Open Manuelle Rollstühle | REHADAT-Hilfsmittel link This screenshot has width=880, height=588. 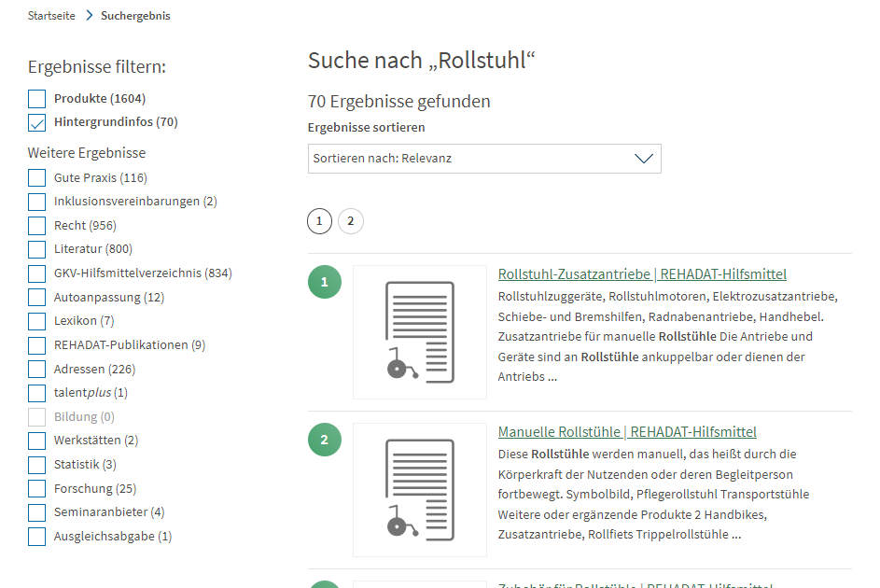[627, 432]
